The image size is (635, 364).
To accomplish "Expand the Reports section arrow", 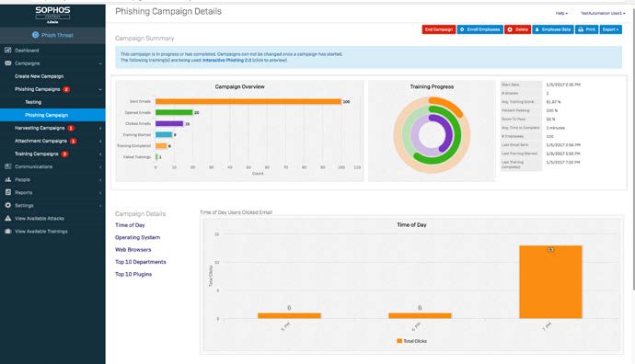I will pyautogui.click(x=100, y=193).
